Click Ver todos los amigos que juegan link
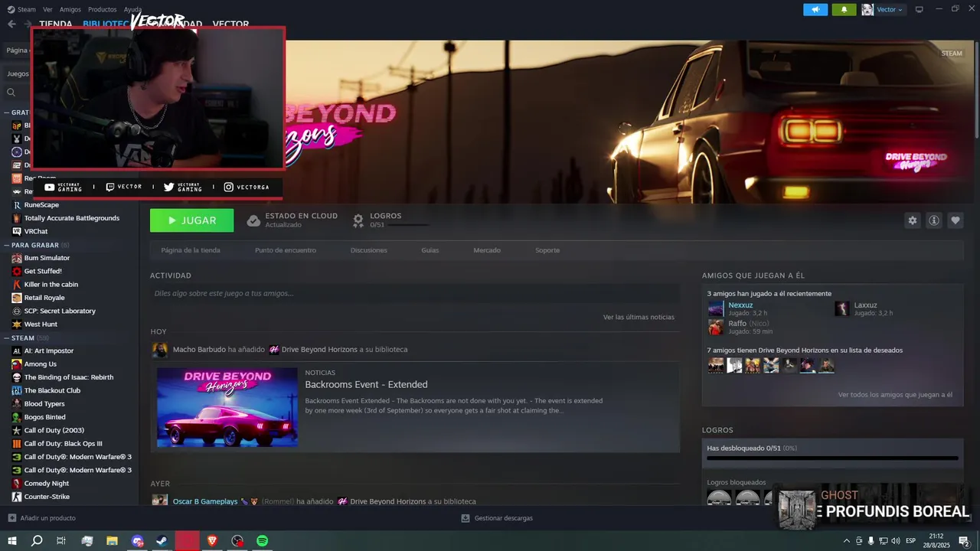 click(895, 395)
